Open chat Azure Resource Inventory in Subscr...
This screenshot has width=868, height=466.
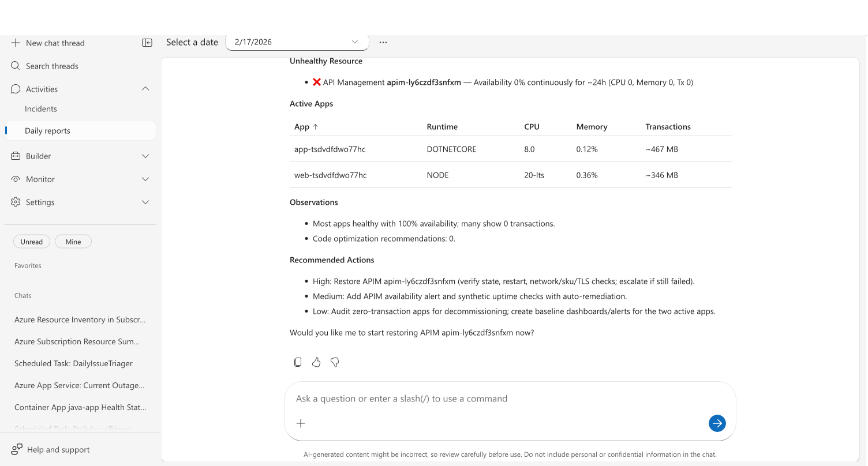80,320
